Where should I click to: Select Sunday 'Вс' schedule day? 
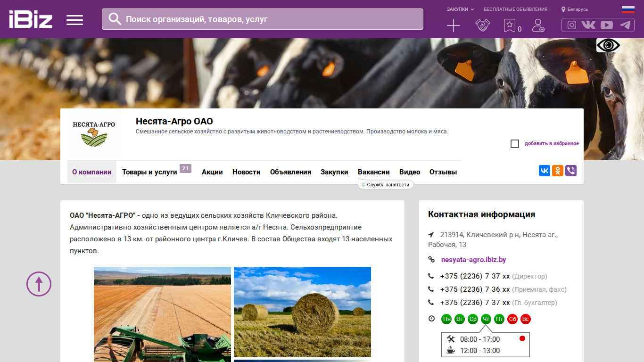click(526, 319)
